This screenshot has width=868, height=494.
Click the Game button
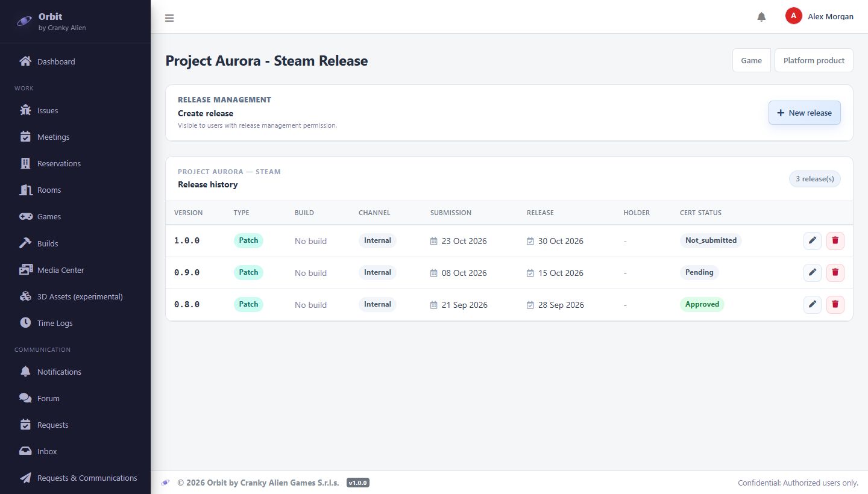point(751,60)
